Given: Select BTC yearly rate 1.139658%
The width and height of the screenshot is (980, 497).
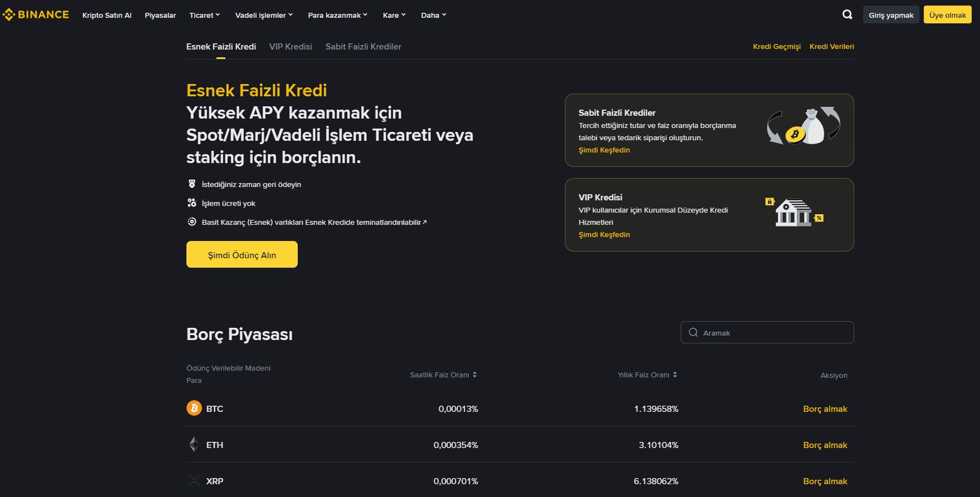Looking at the screenshot, I should pyautogui.click(x=656, y=409).
